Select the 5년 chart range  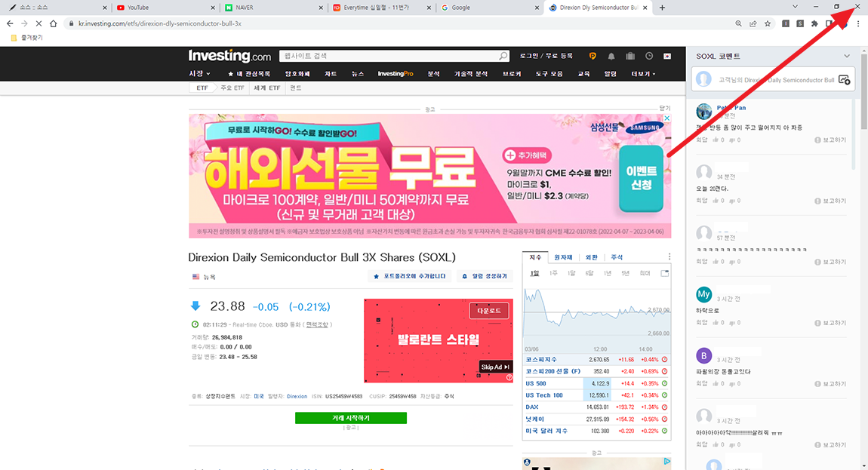(625, 273)
